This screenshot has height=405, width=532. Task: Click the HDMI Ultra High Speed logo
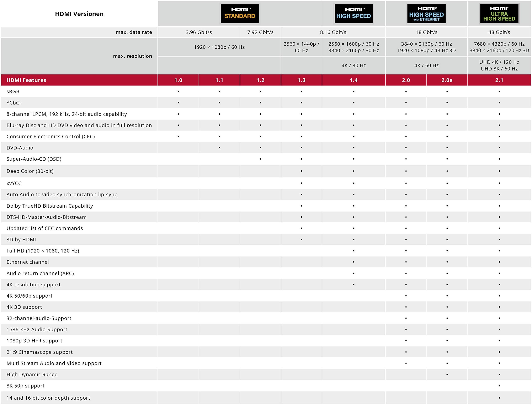(499, 14)
